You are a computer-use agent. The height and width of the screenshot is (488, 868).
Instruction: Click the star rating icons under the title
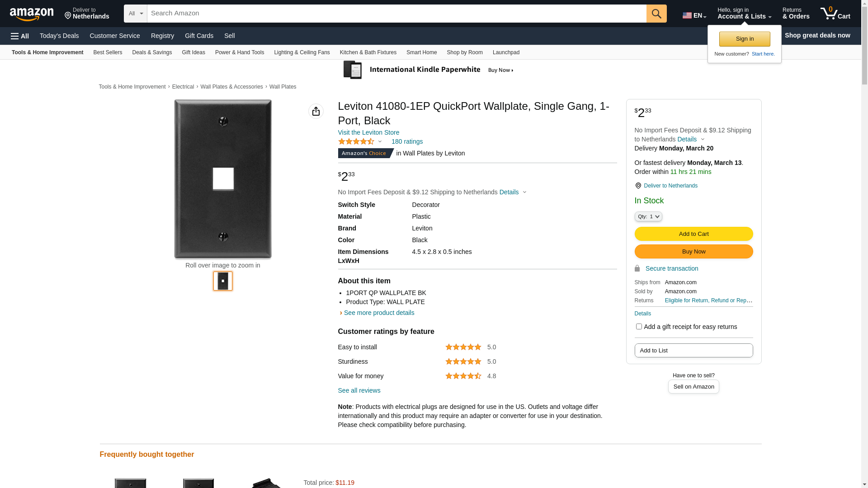pyautogui.click(x=356, y=141)
